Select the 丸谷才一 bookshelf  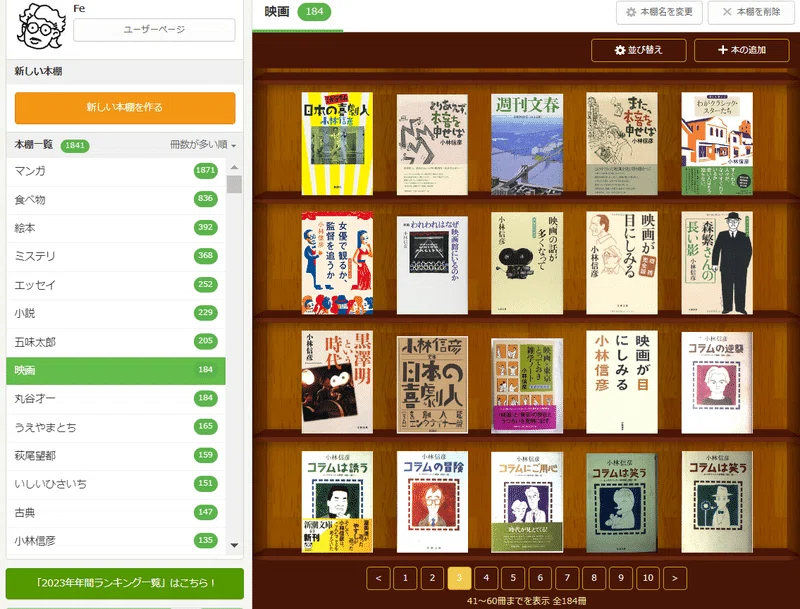point(116,398)
